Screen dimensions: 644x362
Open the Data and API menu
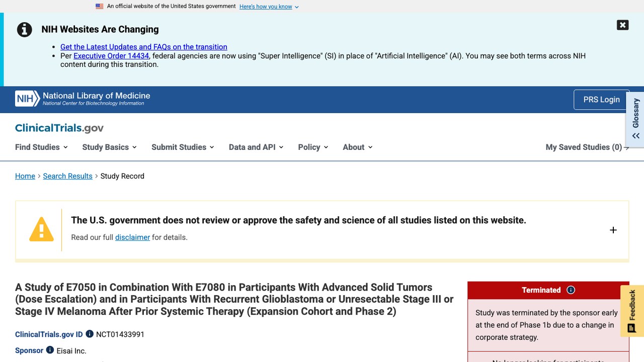click(256, 147)
